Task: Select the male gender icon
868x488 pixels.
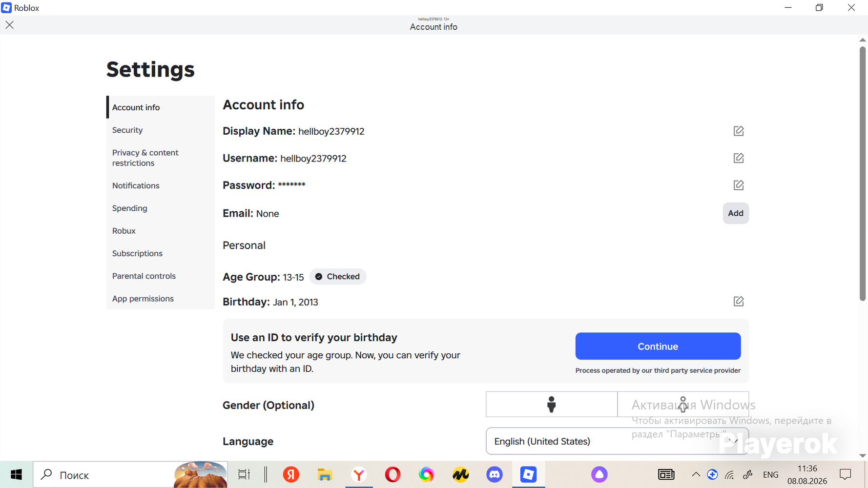Action: coord(552,405)
